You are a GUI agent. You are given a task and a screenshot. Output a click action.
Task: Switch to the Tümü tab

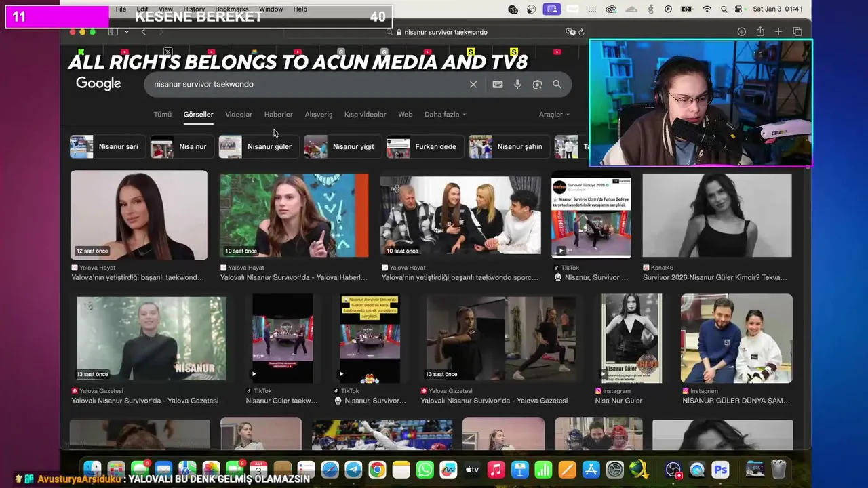[x=162, y=115]
